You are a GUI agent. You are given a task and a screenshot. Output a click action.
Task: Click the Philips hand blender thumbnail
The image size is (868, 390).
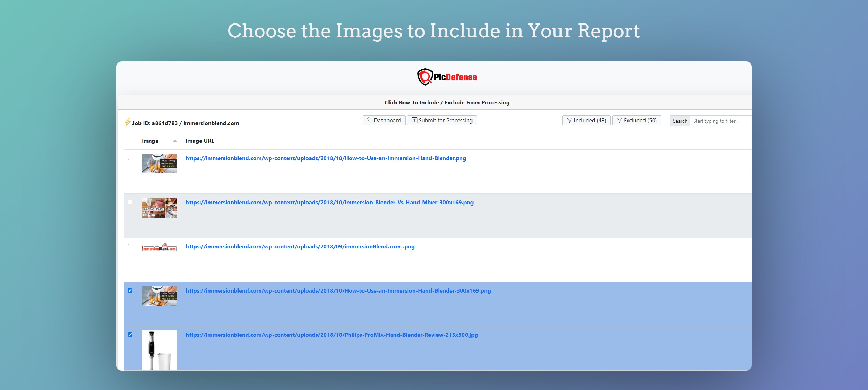click(x=159, y=350)
